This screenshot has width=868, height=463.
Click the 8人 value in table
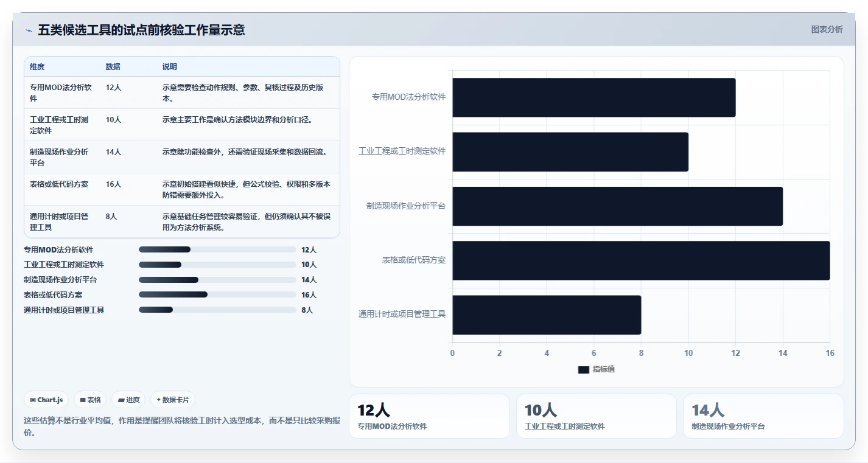(111, 216)
